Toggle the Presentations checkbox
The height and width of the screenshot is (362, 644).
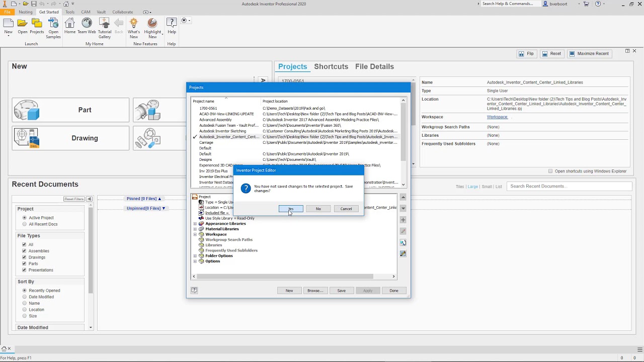pyautogui.click(x=24, y=270)
